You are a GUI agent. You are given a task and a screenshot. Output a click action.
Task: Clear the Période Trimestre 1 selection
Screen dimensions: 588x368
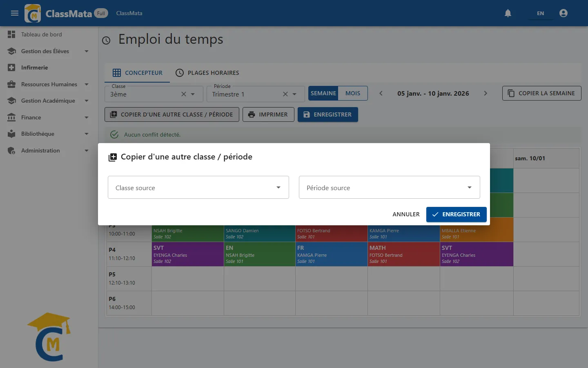click(x=285, y=94)
